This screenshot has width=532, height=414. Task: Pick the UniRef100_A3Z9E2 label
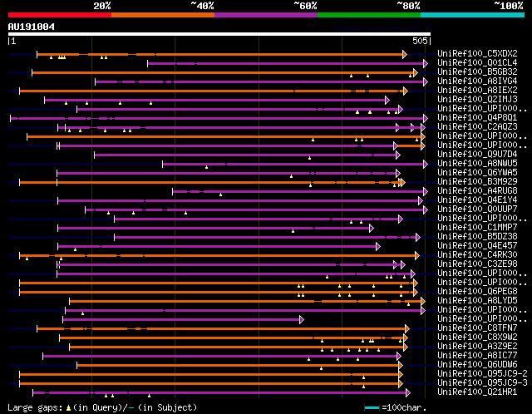[477, 347]
